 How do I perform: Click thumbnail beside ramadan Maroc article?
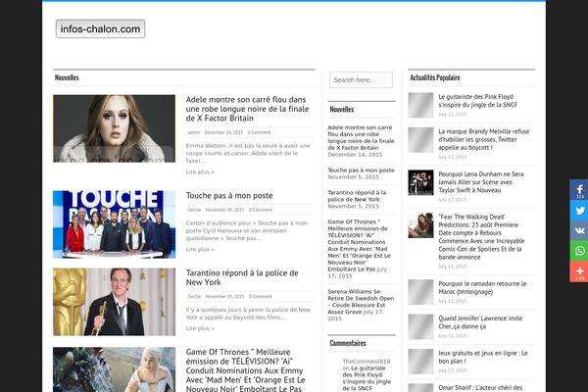click(x=420, y=292)
